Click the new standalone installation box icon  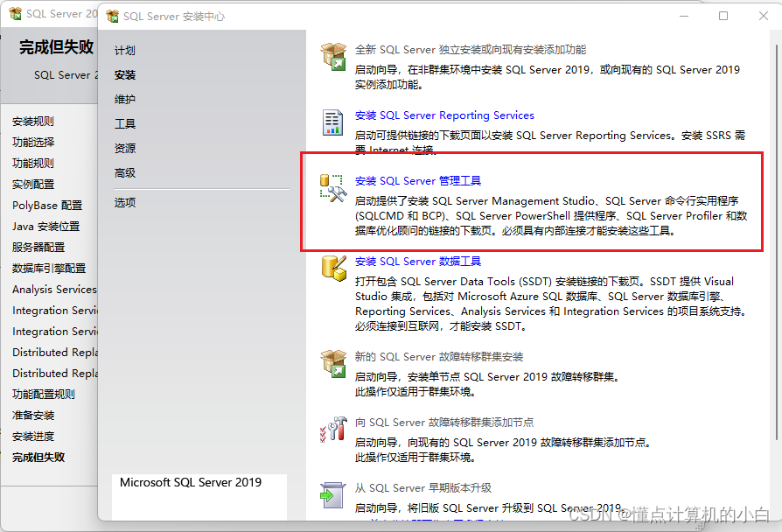[333, 56]
